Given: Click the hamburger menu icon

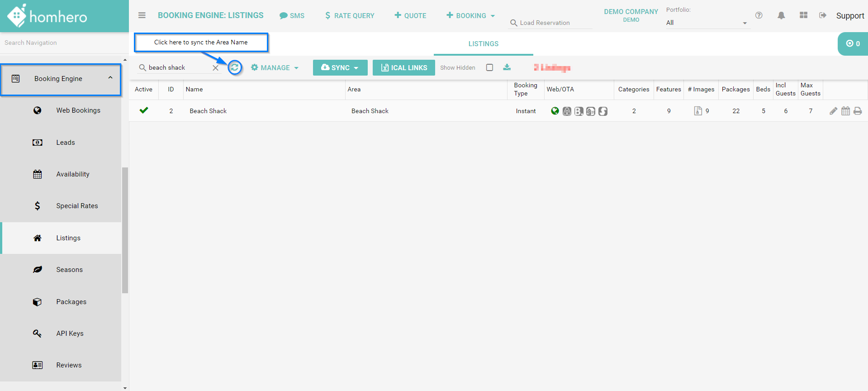Looking at the screenshot, I should pos(142,15).
